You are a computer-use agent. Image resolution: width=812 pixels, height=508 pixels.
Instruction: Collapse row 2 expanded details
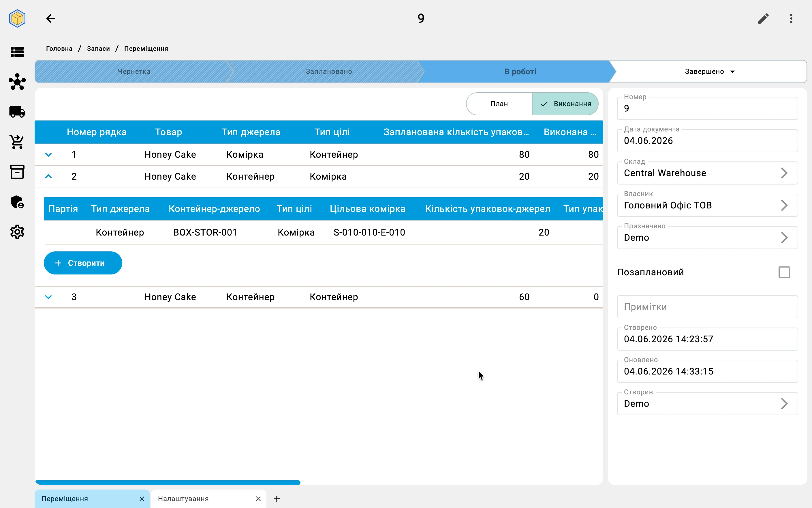coord(48,176)
